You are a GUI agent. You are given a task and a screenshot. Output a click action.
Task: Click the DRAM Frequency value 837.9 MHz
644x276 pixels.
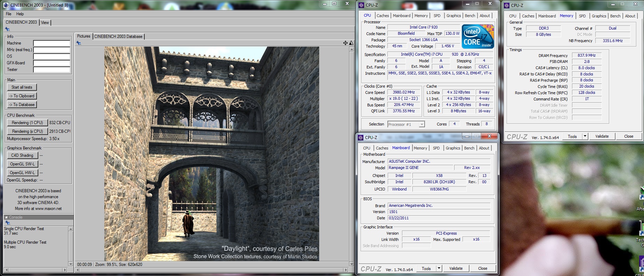(x=587, y=55)
